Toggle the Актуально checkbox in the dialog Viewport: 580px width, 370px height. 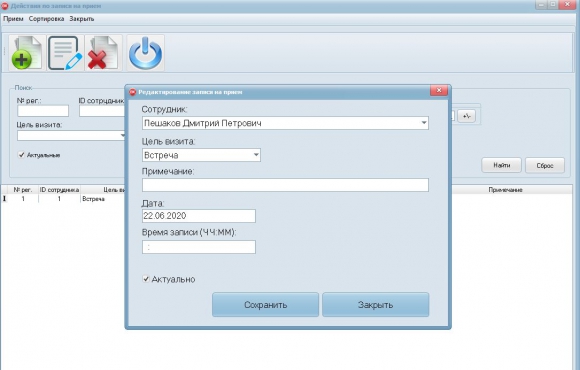146,279
